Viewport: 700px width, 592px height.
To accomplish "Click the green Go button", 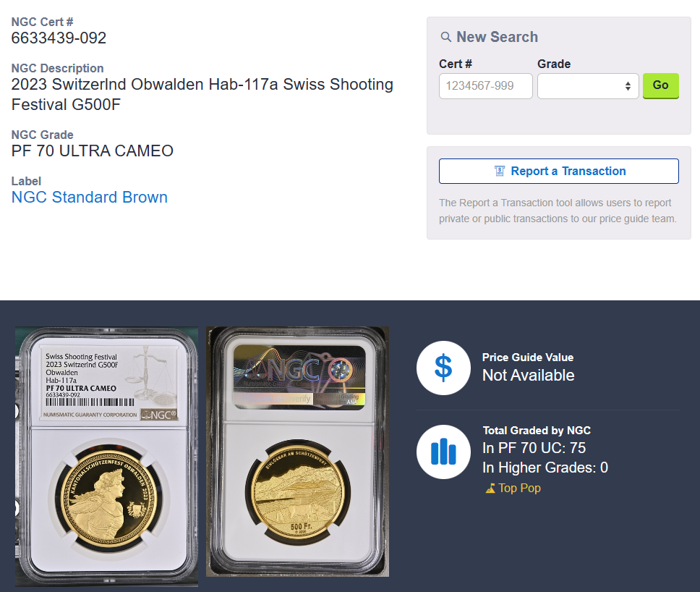I will [x=661, y=85].
